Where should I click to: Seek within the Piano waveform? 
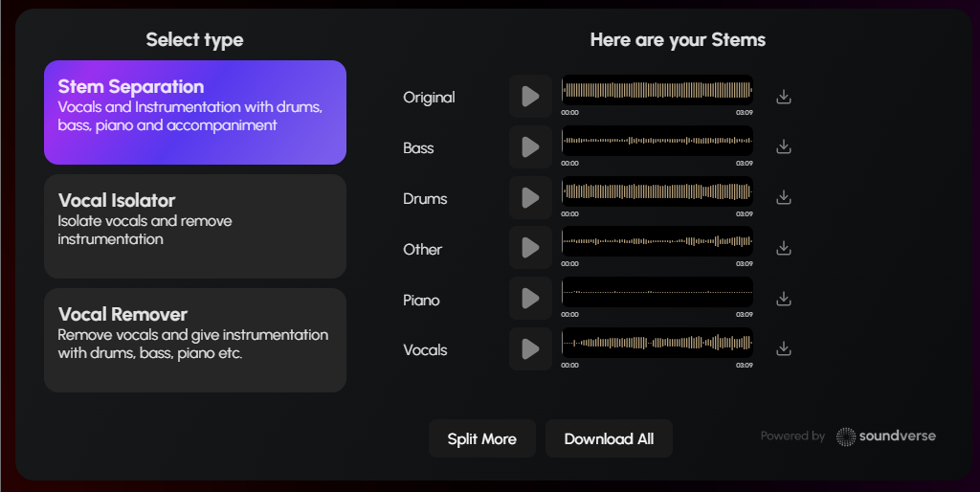pos(657,292)
